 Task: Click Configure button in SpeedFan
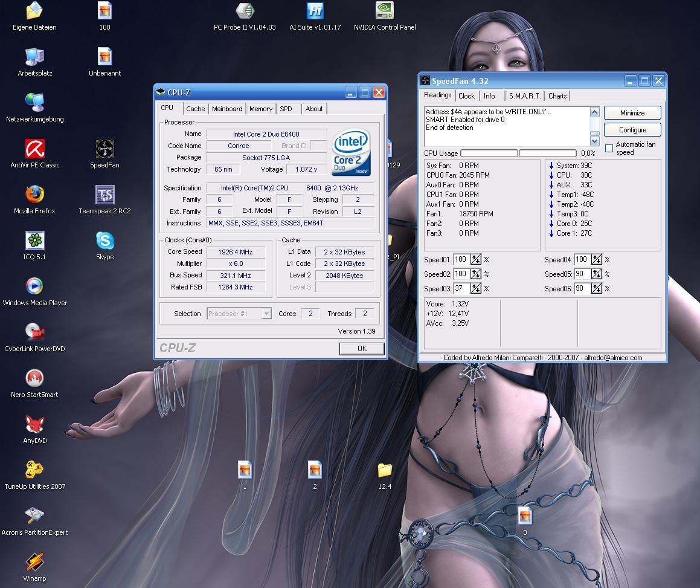(x=632, y=129)
